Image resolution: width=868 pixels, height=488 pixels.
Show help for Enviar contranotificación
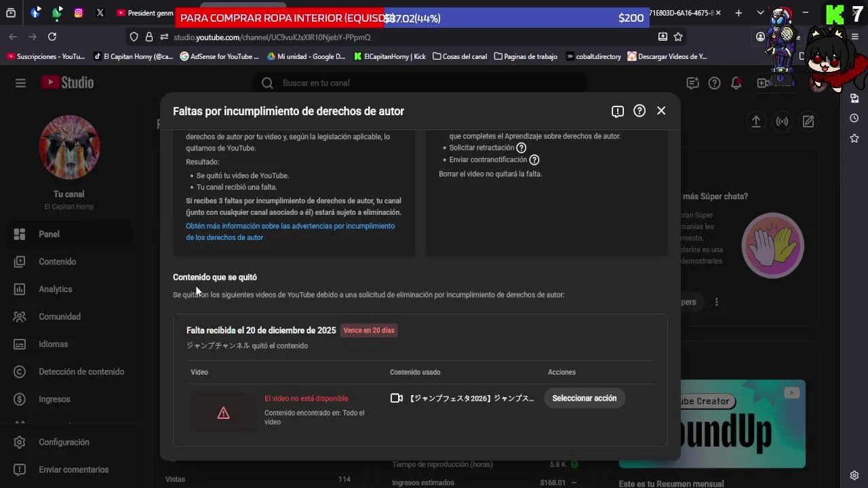point(534,160)
